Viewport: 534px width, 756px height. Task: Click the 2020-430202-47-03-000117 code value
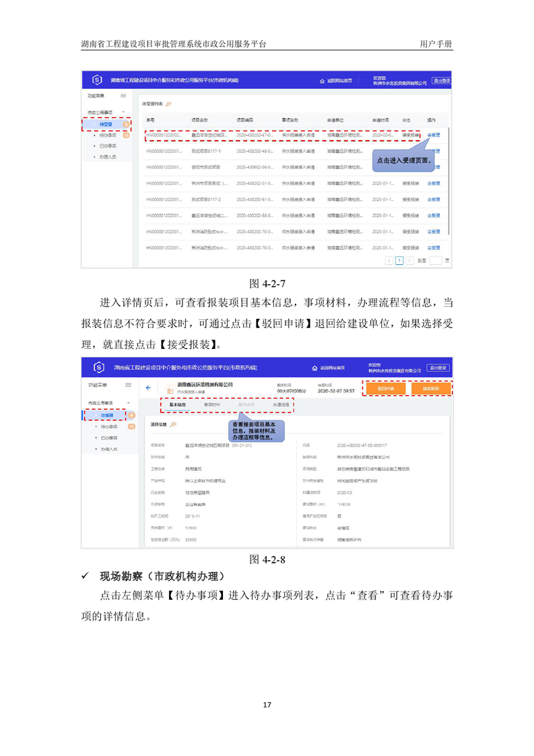[362, 445]
